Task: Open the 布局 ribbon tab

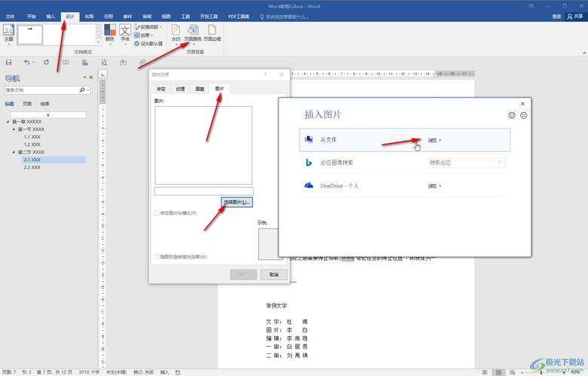Action: point(89,16)
